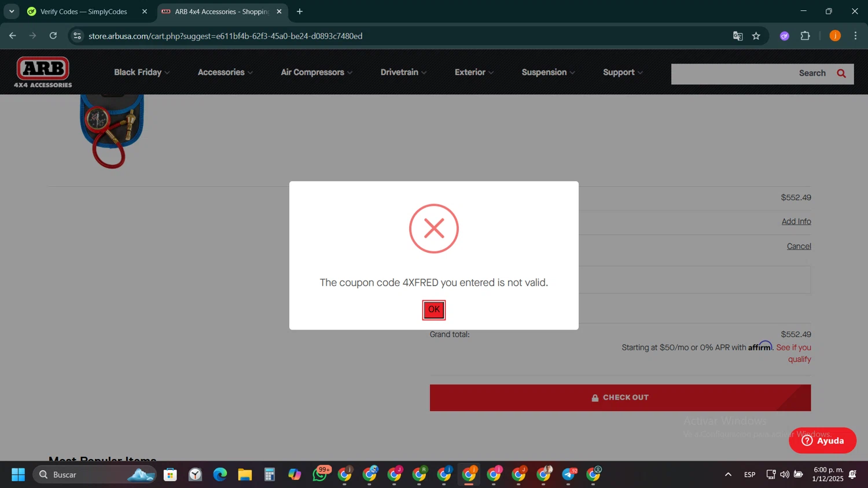
Task: Click the translate page icon
Action: tap(738, 36)
